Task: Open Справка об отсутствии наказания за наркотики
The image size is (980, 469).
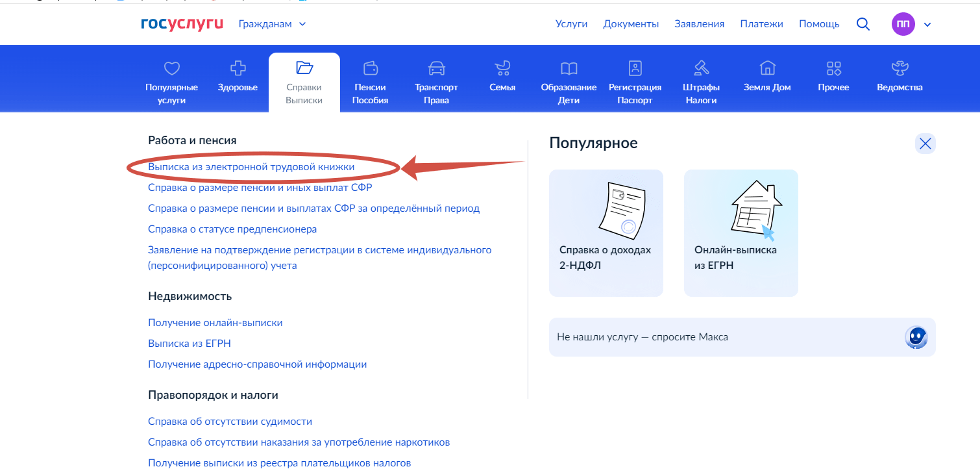Action: pos(299,442)
